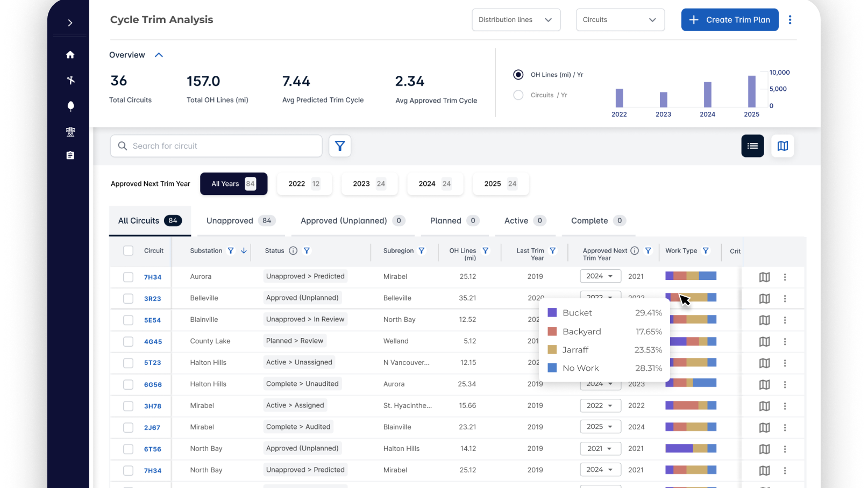Toggle the select-all circuits header checkbox
868x488 pixels.
point(128,251)
